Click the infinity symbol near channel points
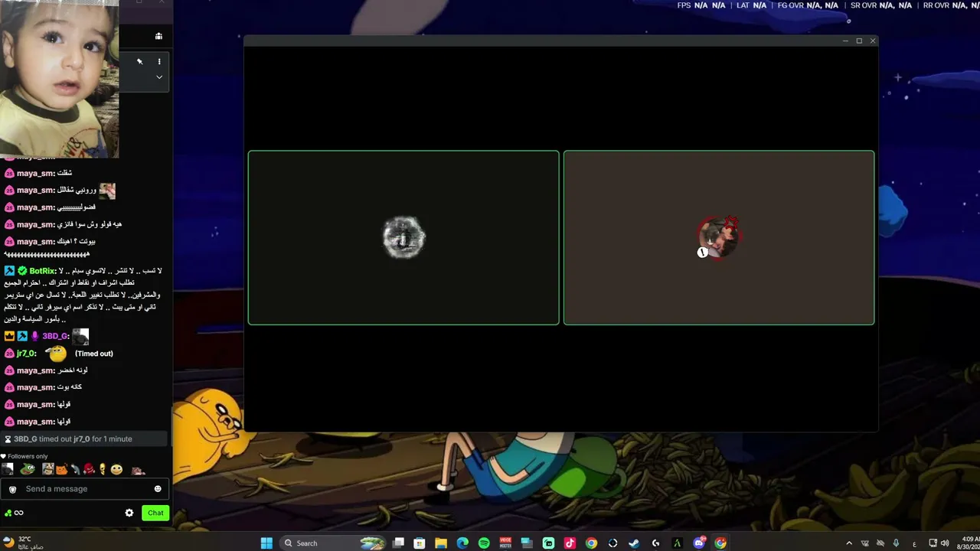Image resolution: width=980 pixels, height=551 pixels. point(19,513)
